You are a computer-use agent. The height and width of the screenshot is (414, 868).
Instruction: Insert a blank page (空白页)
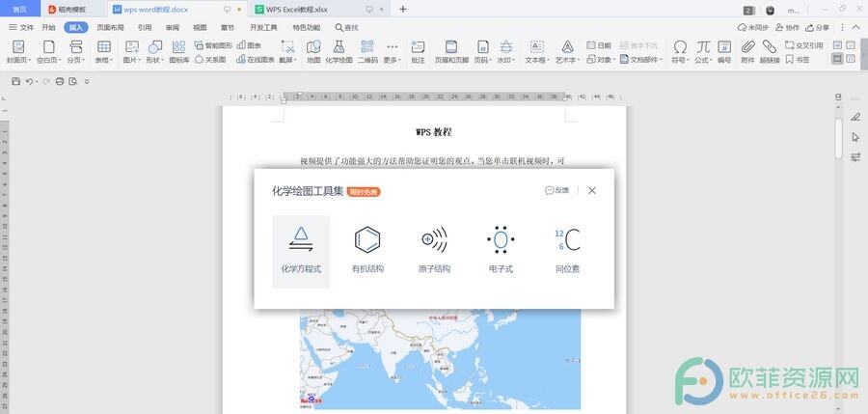click(x=49, y=51)
